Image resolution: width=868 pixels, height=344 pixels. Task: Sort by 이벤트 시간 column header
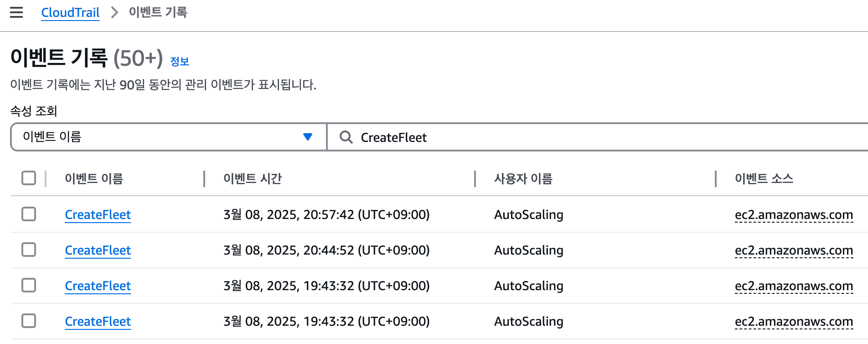253,178
